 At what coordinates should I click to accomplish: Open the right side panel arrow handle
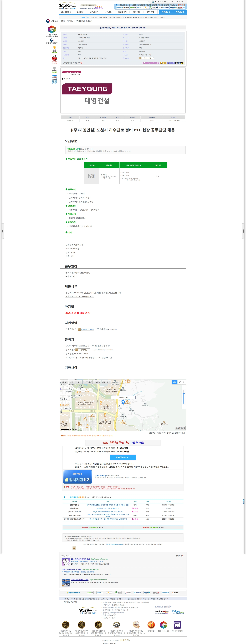click(x=243, y=231)
